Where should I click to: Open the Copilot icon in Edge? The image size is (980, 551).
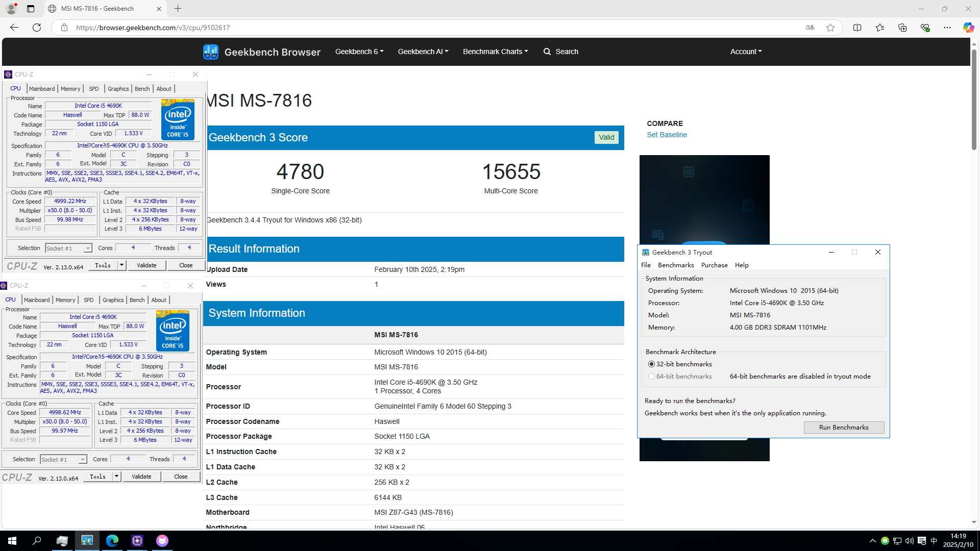[968, 28]
